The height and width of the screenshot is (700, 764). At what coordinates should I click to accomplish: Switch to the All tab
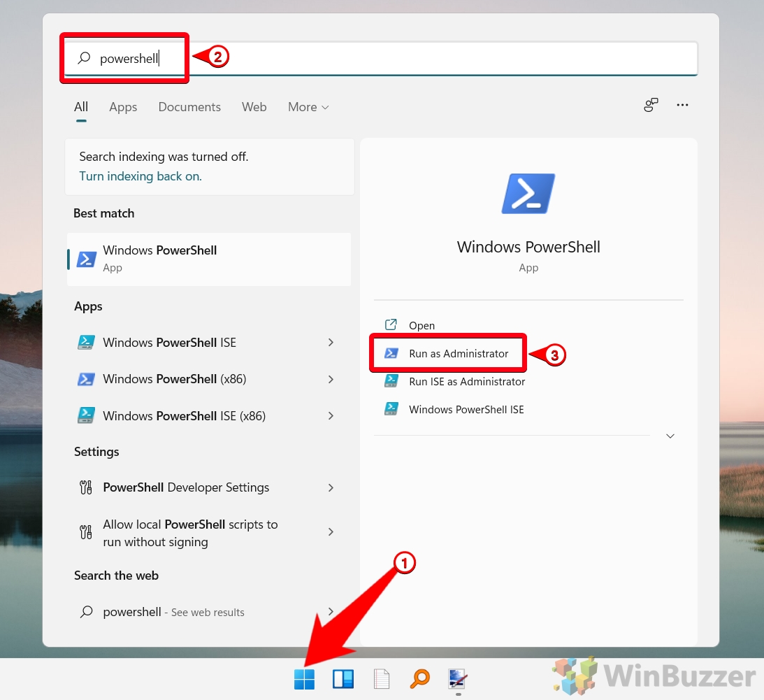click(x=81, y=107)
